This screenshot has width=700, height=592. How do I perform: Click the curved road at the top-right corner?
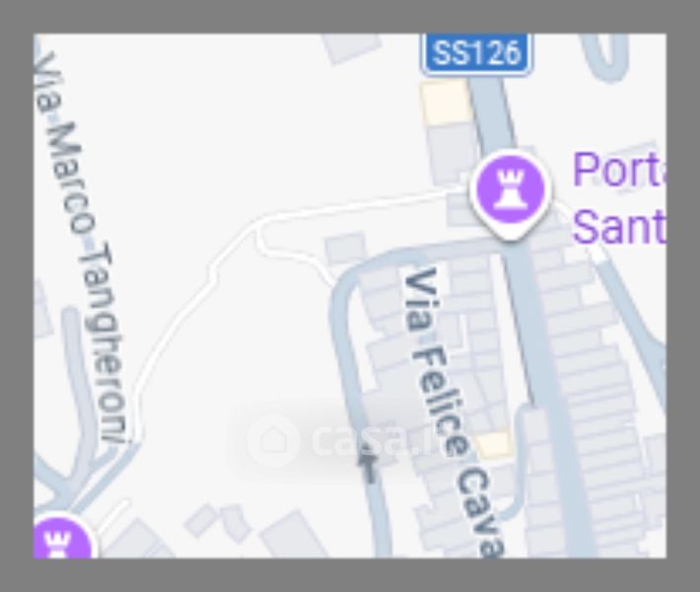[x=607, y=60]
